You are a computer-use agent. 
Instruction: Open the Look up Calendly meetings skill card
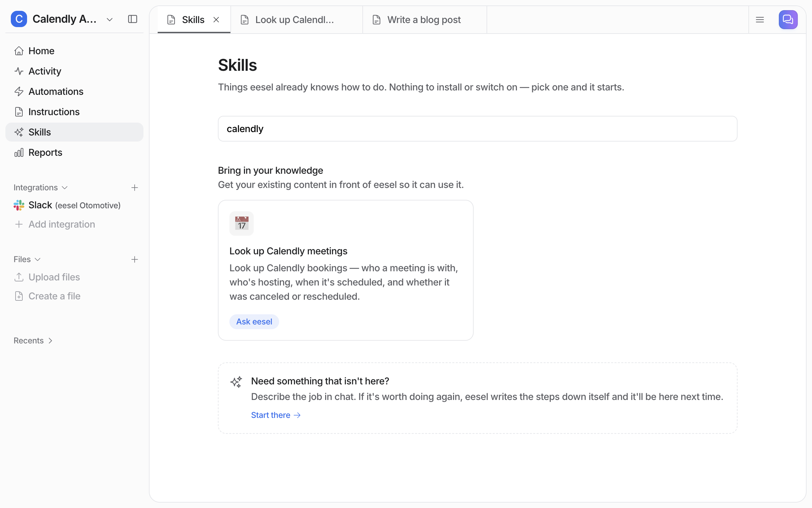tap(345, 270)
